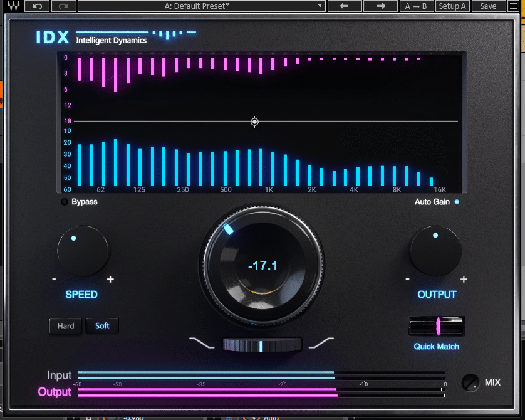This screenshot has height=420, width=525.
Task: Select Setup A
Action: [452, 6]
